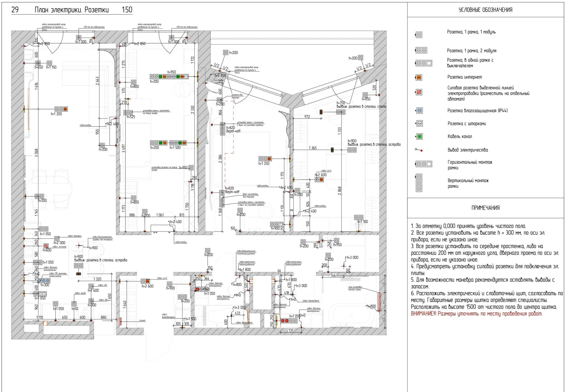Click the red power socket beside h=600 on the plan
Viewport: 565px width, 392px height.
[46, 246]
